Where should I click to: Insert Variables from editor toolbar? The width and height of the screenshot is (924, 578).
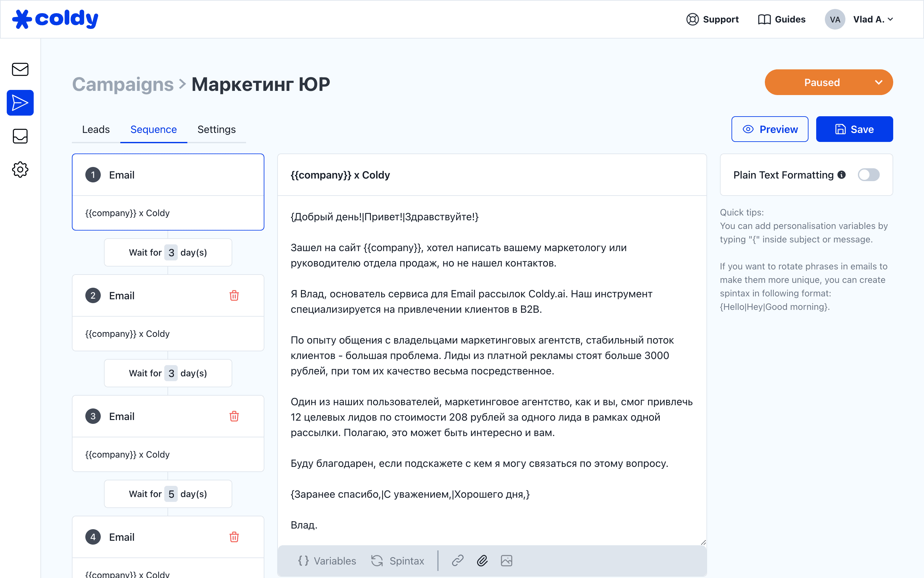(x=327, y=561)
